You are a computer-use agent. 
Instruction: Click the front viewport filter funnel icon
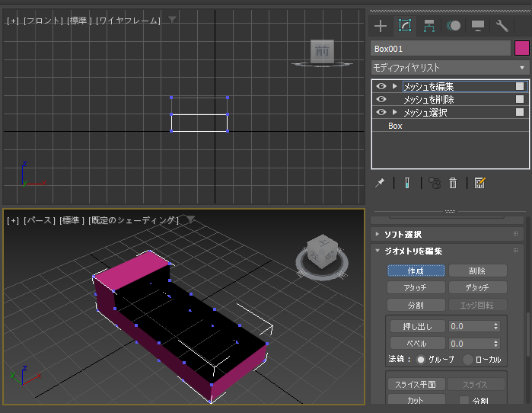coord(172,21)
